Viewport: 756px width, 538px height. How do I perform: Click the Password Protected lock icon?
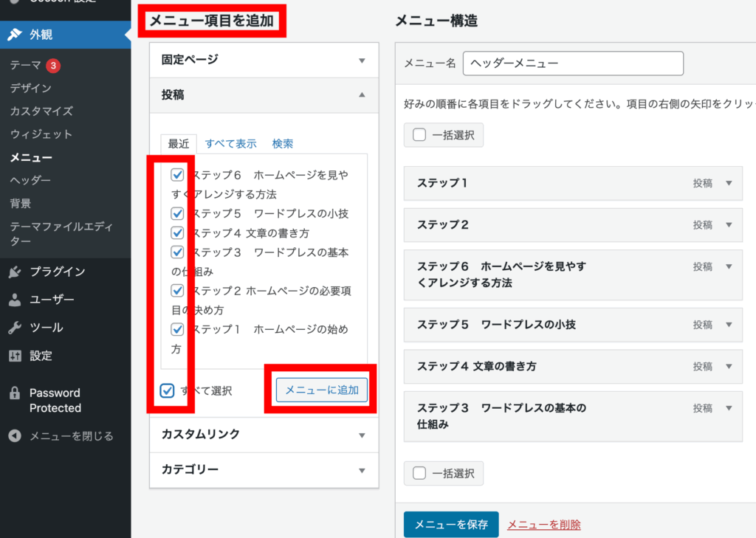pos(15,393)
